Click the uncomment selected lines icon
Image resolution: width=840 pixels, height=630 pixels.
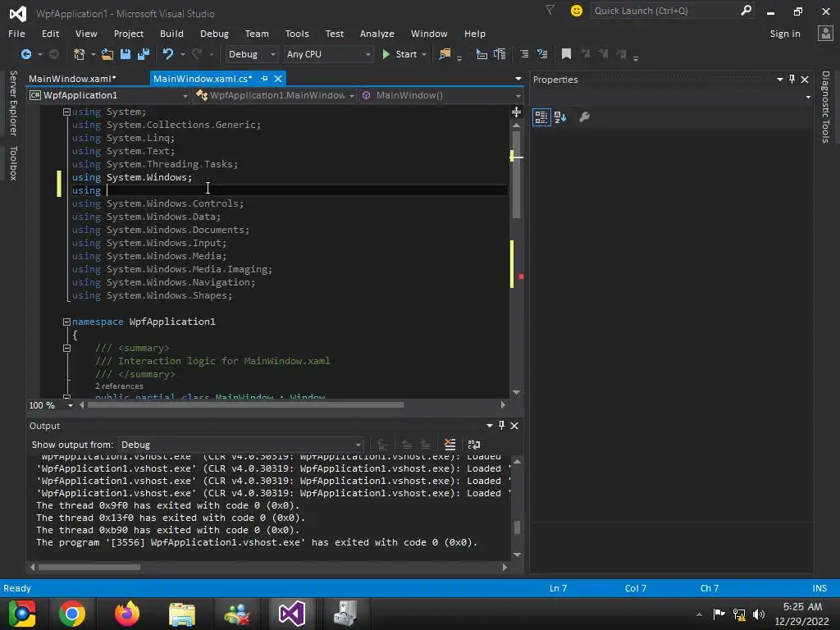tap(543, 54)
